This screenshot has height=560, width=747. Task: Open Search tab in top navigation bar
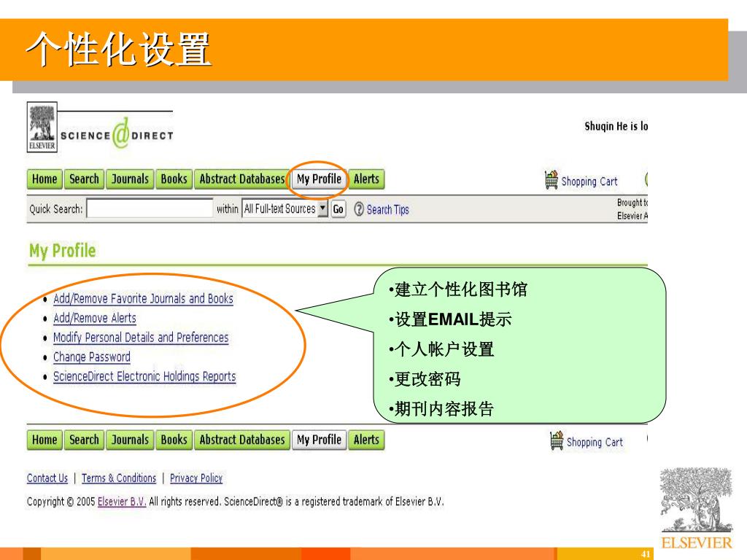click(84, 179)
